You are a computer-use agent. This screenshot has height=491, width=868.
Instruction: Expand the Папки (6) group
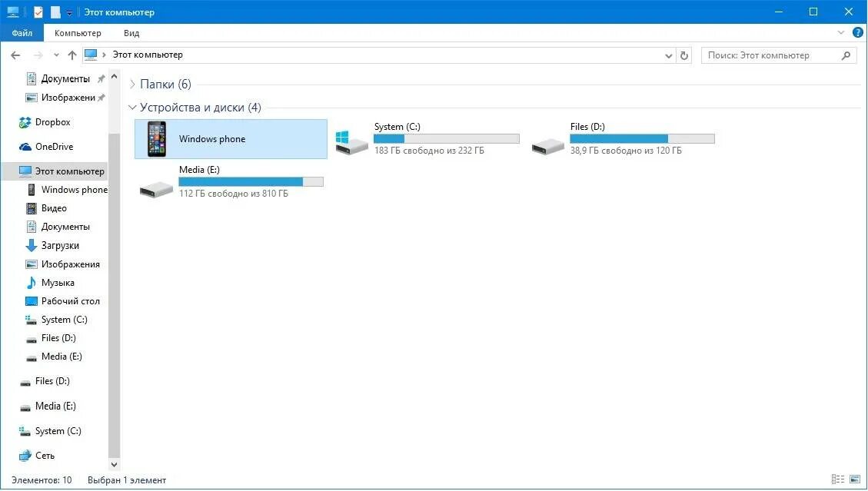(x=132, y=85)
